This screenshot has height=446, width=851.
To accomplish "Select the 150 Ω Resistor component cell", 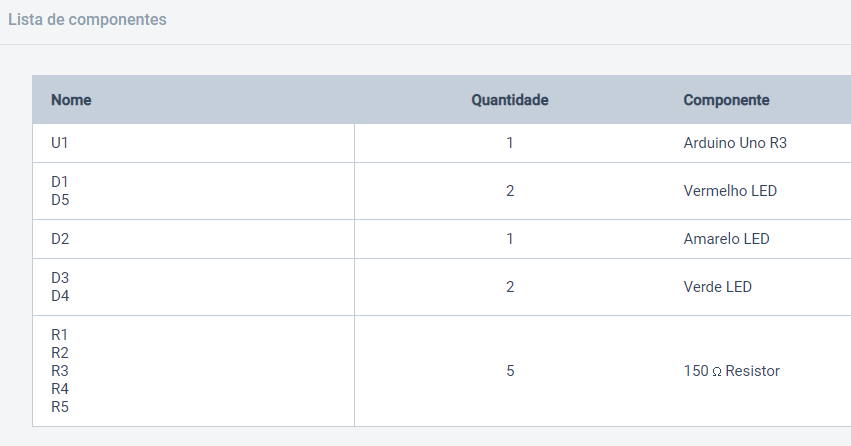I will [732, 371].
